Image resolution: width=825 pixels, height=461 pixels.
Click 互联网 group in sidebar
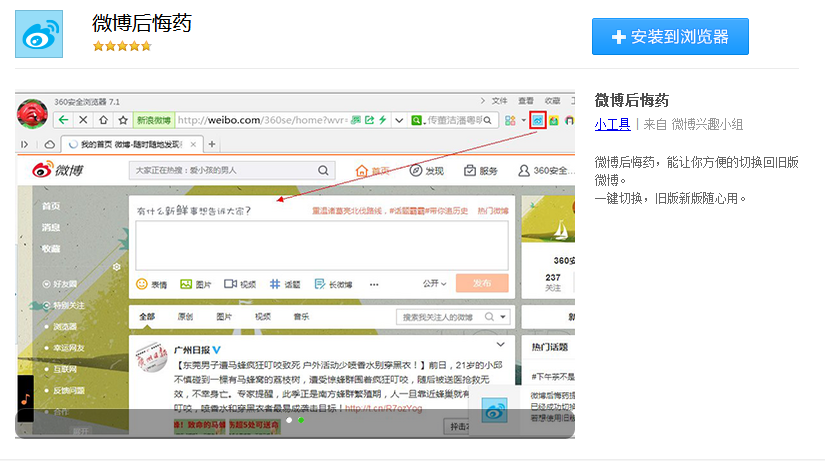point(65,369)
